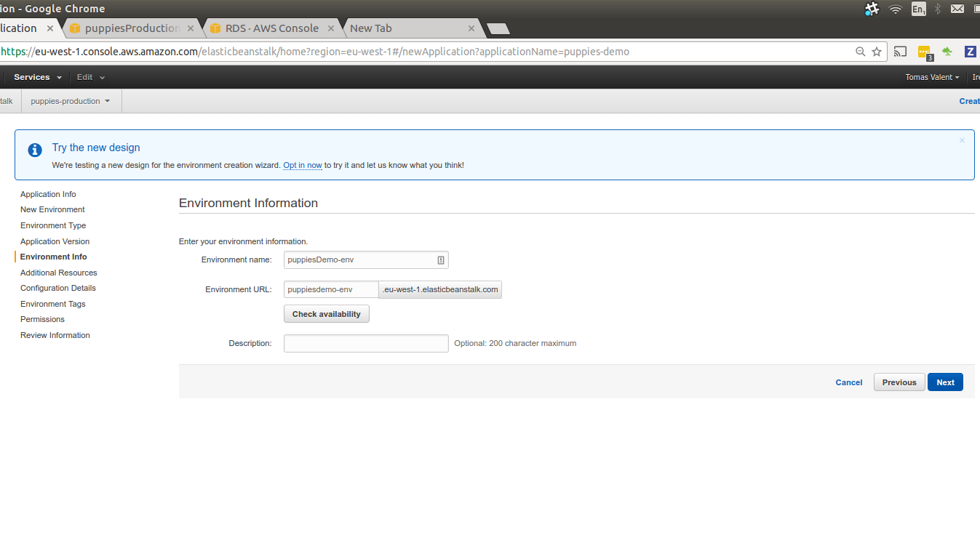
Task: Open the yellow extension with badge 3
Action: pyautogui.click(x=925, y=52)
